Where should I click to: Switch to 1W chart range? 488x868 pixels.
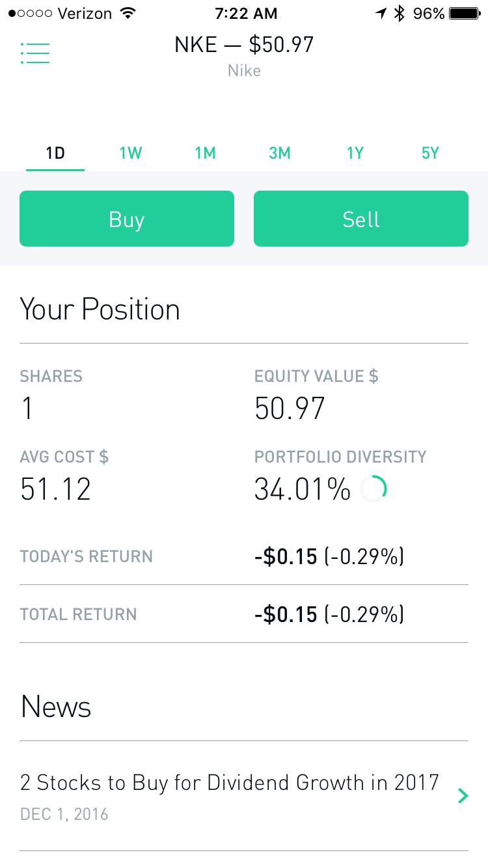130,154
